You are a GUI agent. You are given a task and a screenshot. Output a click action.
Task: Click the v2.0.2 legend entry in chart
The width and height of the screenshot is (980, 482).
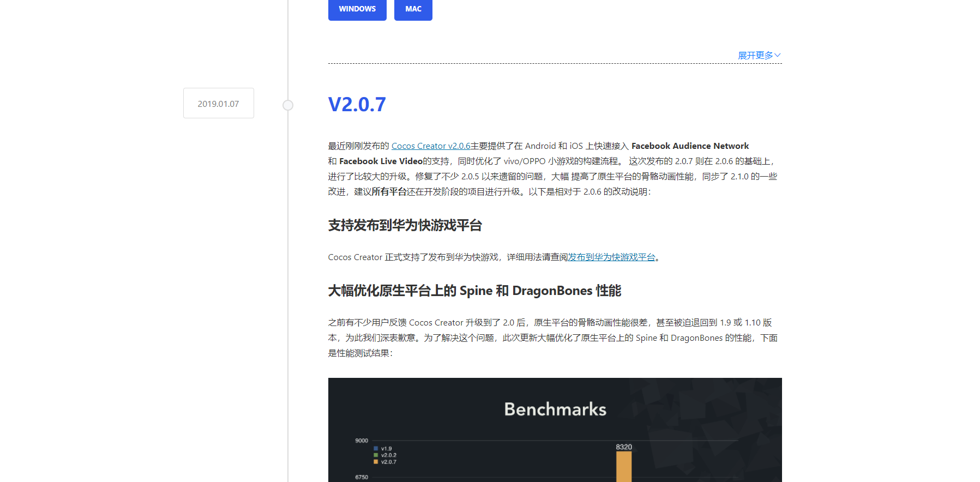(385, 455)
